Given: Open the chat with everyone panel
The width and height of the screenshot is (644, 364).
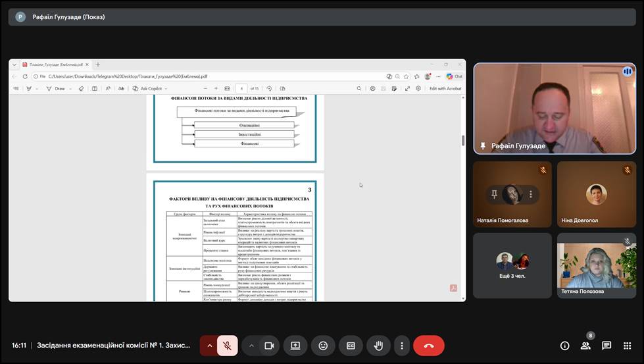Looking at the screenshot, I should pos(607,346).
